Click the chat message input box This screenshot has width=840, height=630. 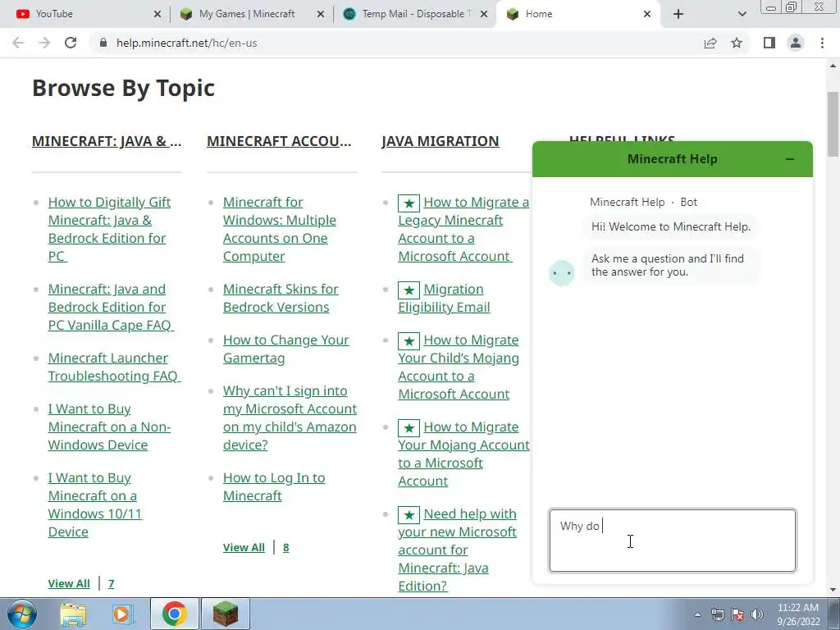pyautogui.click(x=673, y=540)
